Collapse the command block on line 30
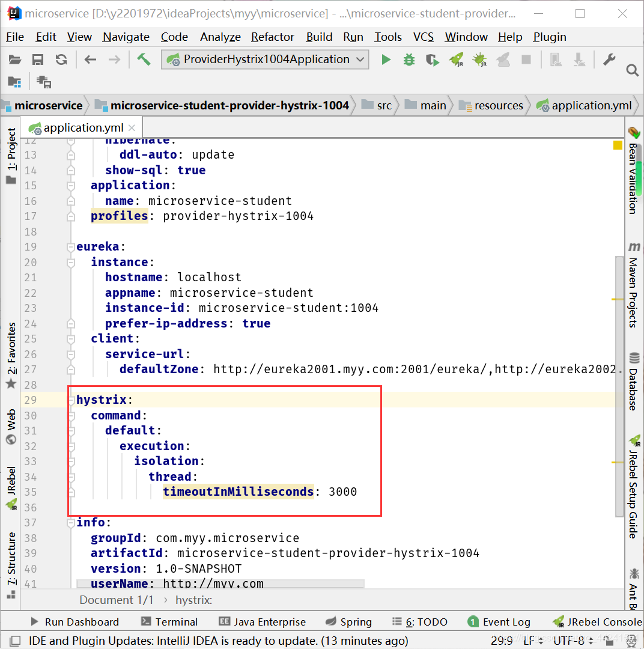Image resolution: width=644 pixels, height=649 pixels. point(71,416)
